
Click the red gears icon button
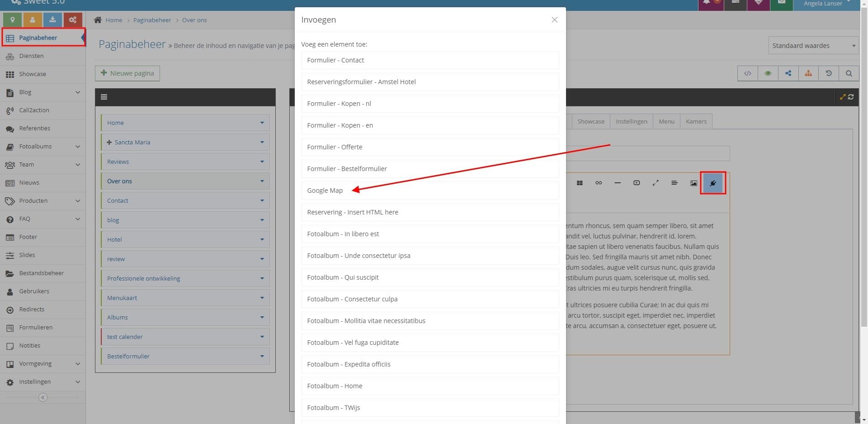pos(73,19)
